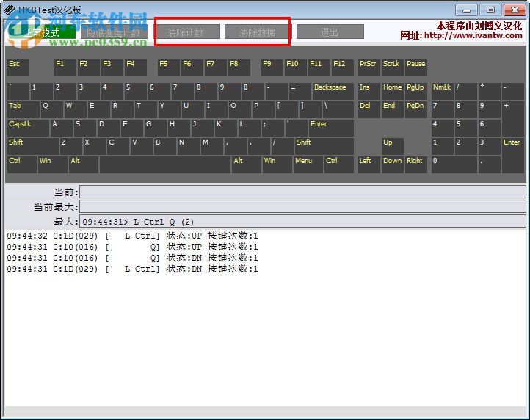Click the left Ctrl key tile
Image resolution: width=530 pixels, height=420 pixels.
pyautogui.click(x=22, y=164)
